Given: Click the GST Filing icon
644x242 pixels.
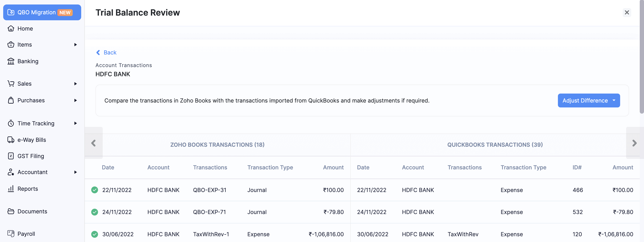Looking at the screenshot, I should (x=11, y=156).
